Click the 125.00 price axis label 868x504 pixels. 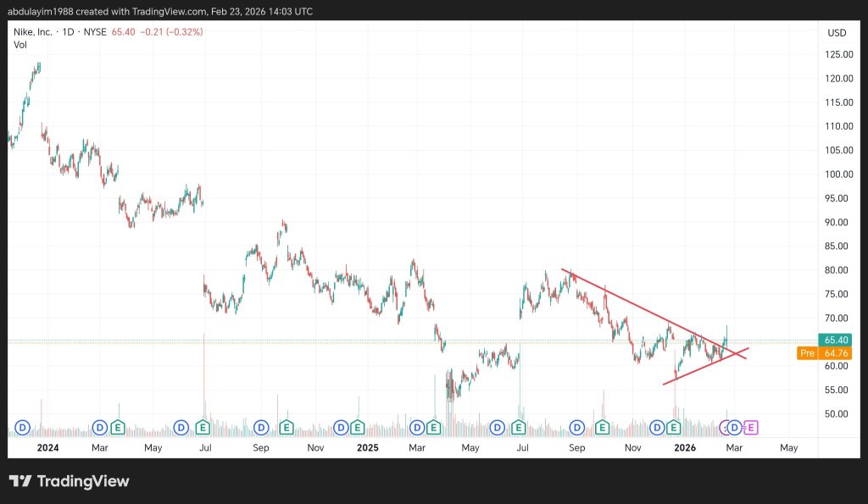pos(838,54)
